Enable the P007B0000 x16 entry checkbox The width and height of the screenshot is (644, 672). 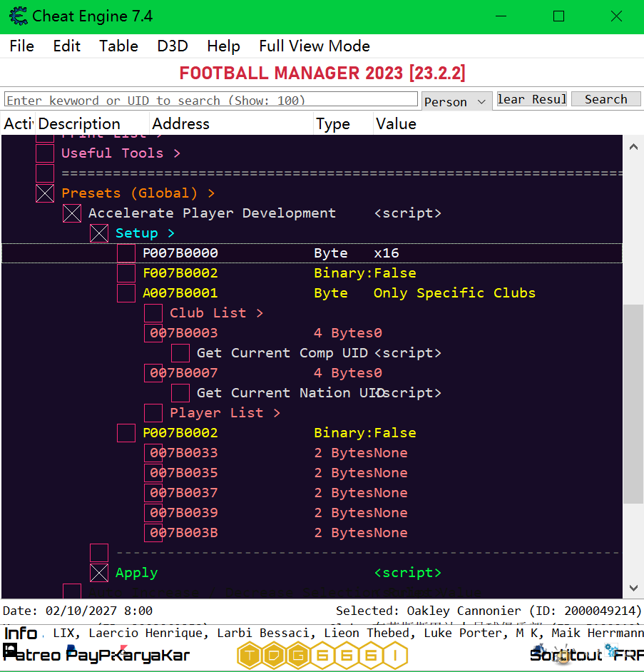click(126, 253)
